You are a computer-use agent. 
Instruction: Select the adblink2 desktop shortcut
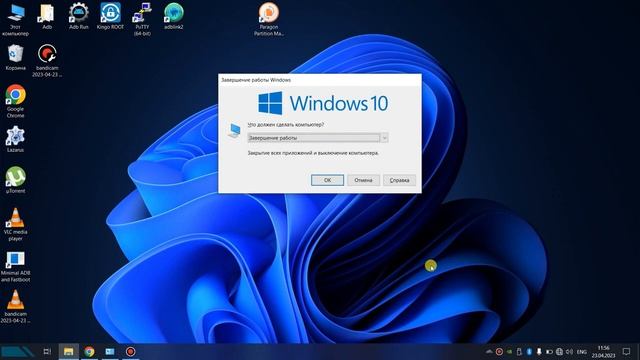click(x=173, y=16)
